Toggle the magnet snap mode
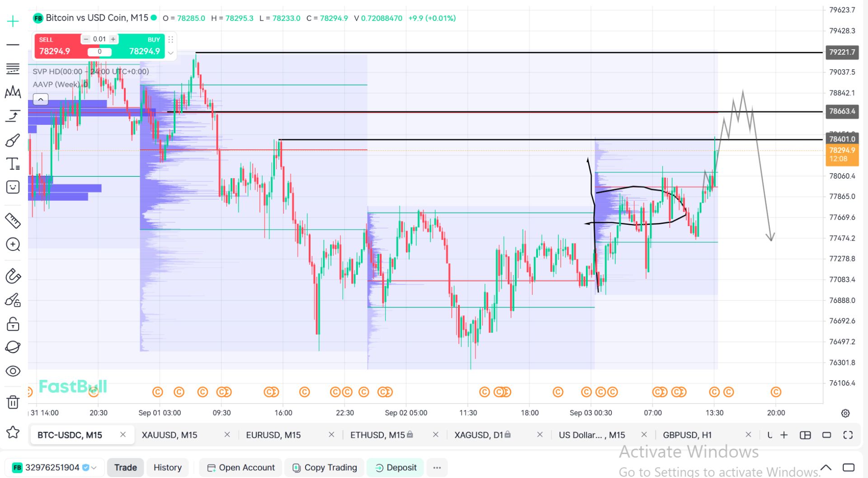The image size is (868, 478). [13, 276]
